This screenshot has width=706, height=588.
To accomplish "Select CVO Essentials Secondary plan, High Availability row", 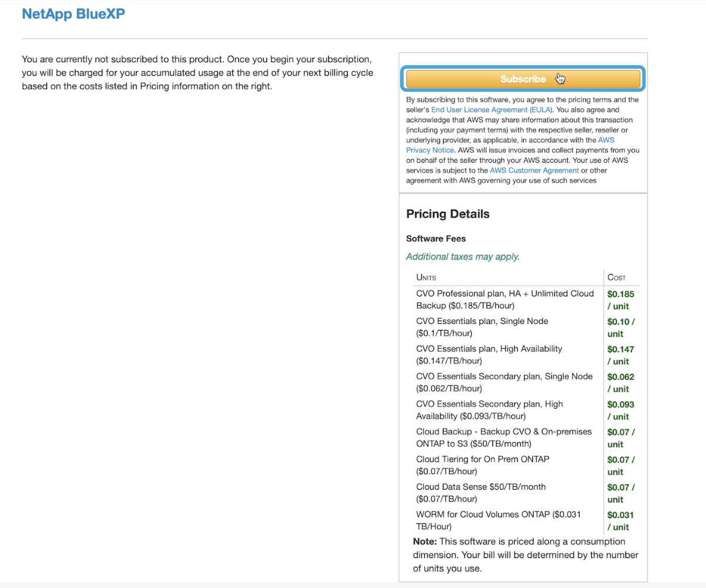I will (489, 410).
